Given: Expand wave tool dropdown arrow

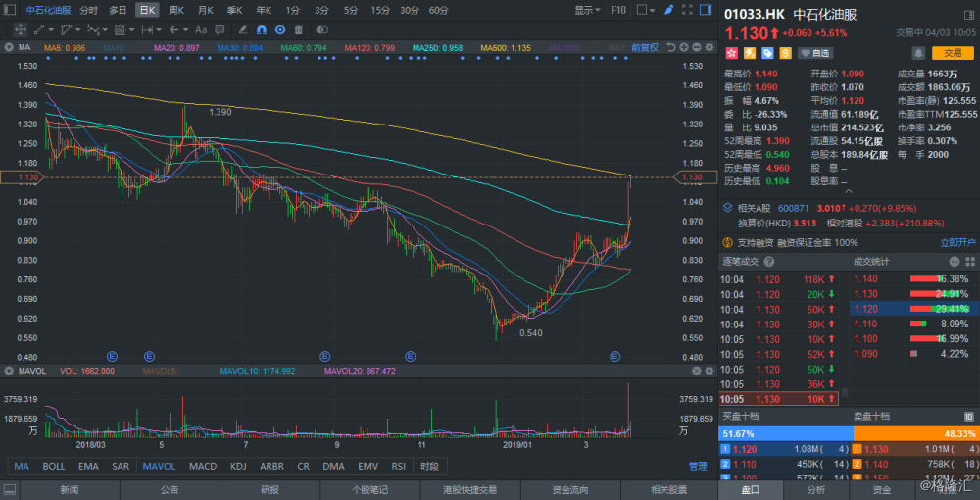Looking at the screenshot, I should point(105,30).
